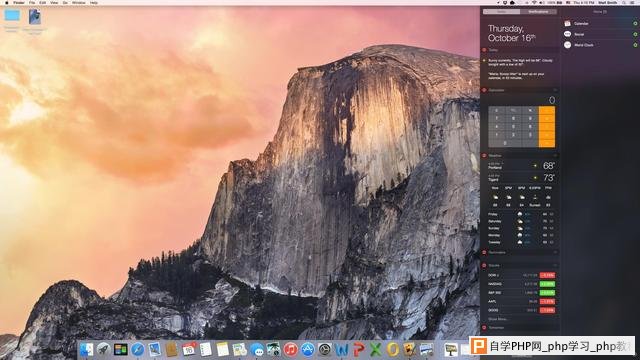Click the NASDAQ green change badge
This screenshot has height=360, width=640.
547,284
